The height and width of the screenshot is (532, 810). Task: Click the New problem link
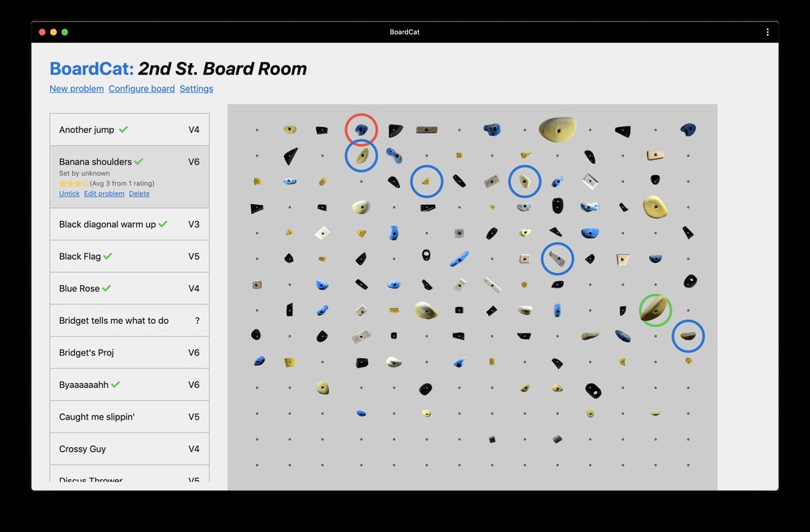pos(76,89)
